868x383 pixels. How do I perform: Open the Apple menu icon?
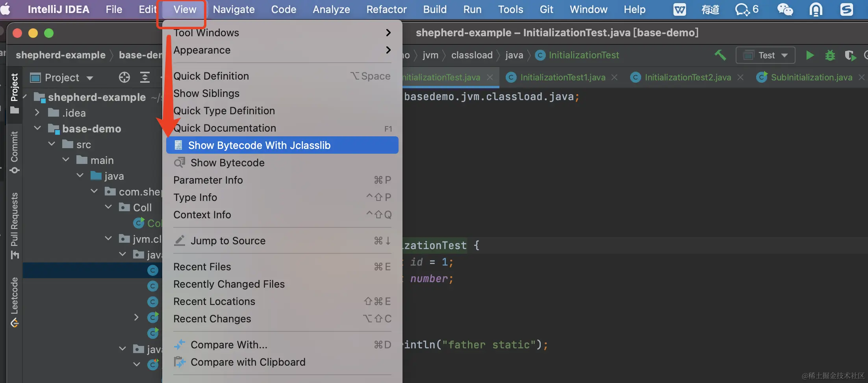(x=6, y=9)
